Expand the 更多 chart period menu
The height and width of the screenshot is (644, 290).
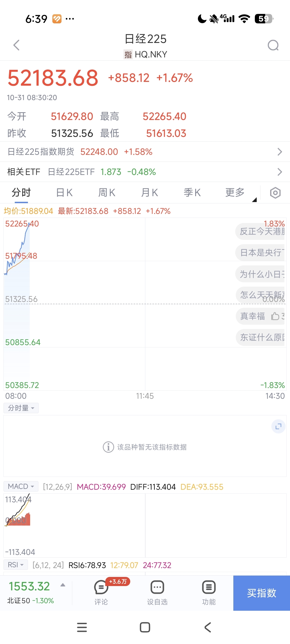click(x=235, y=193)
